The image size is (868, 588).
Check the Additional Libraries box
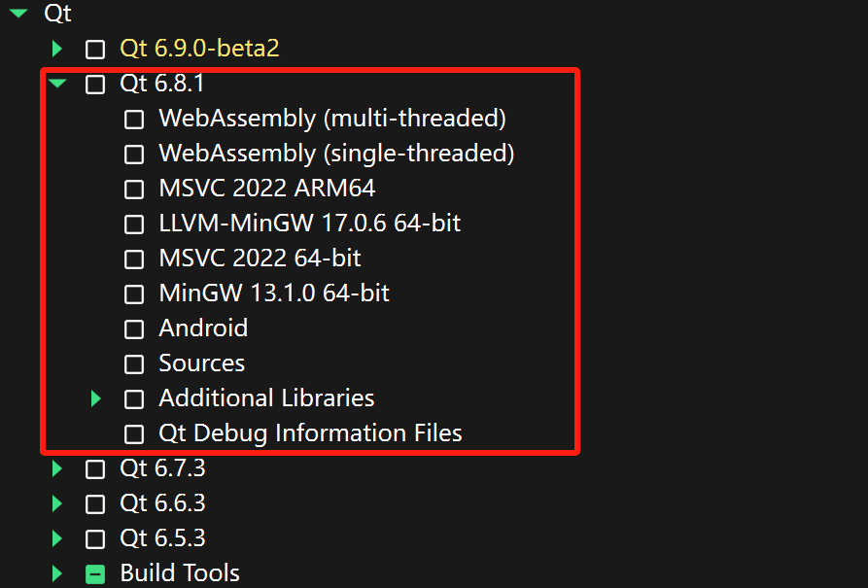point(133,398)
